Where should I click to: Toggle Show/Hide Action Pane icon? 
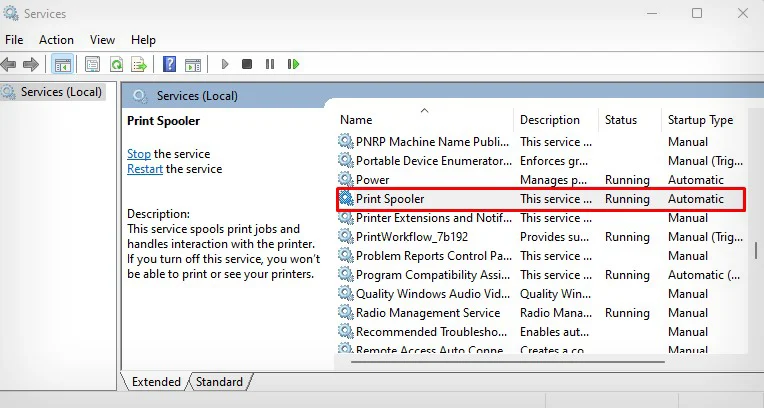pyautogui.click(x=193, y=64)
